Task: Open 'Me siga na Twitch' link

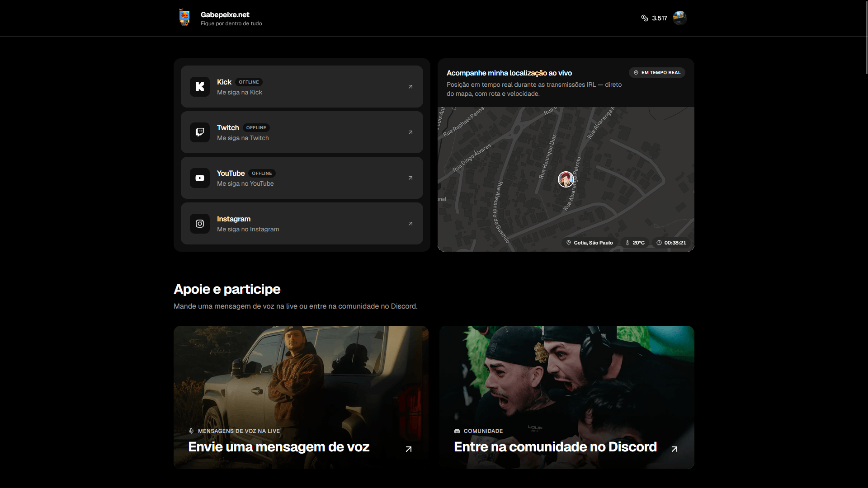Action: point(243,138)
